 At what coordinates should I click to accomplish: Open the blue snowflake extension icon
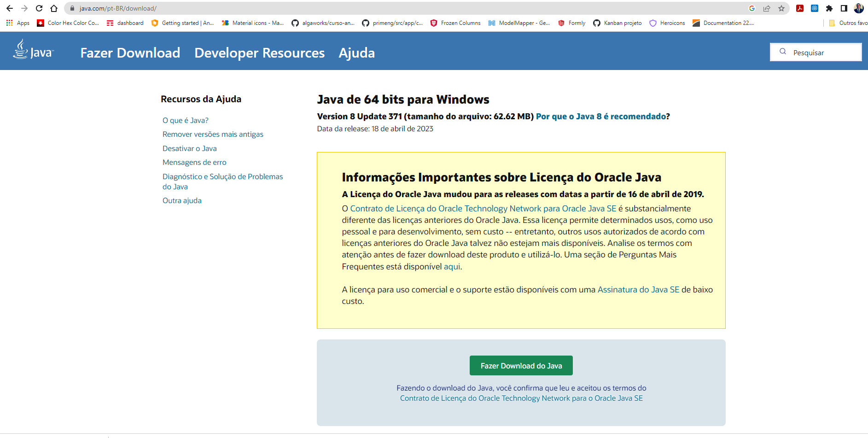coord(815,8)
